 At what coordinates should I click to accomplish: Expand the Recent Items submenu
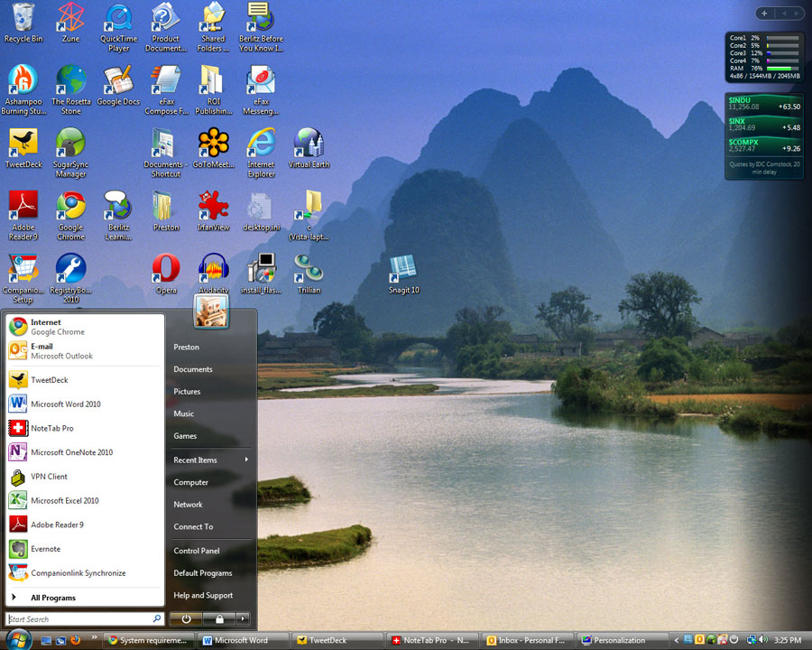click(x=196, y=460)
